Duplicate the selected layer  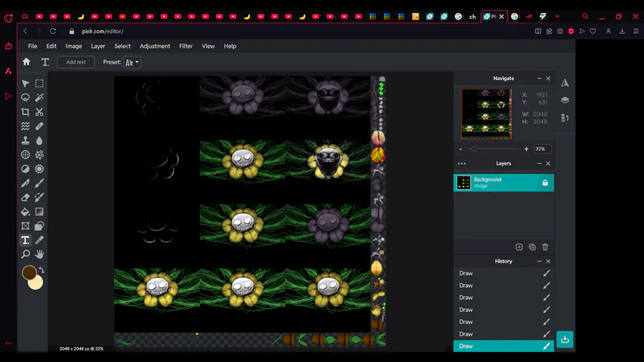click(x=532, y=247)
